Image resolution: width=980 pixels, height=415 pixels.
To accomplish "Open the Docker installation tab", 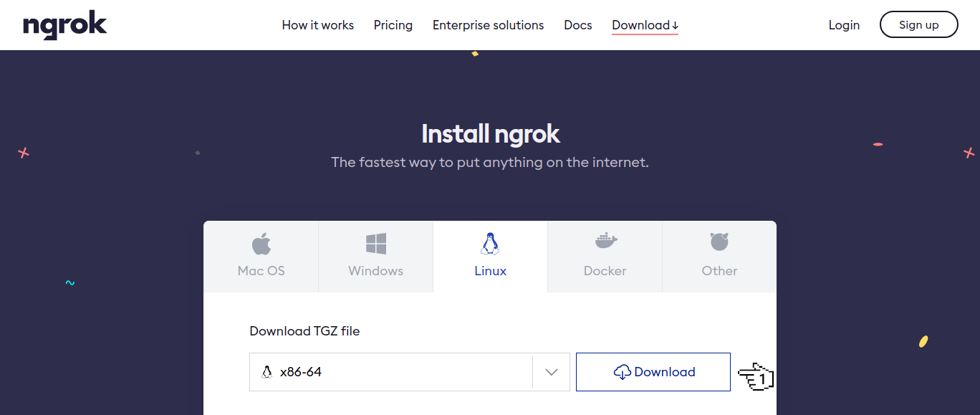I will 605,257.
